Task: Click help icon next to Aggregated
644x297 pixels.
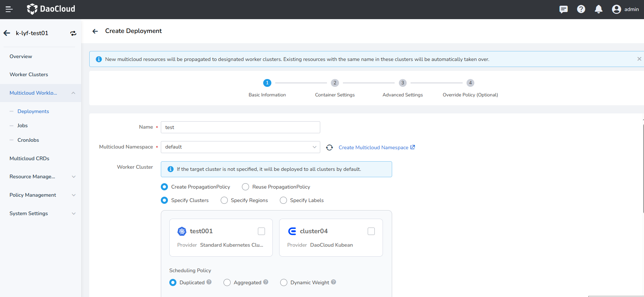Action: coord(266,282)
